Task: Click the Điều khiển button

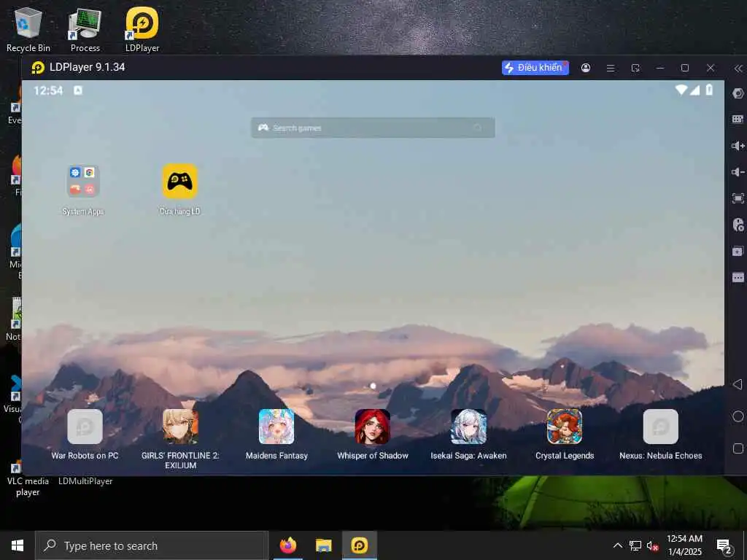Action: pos(535,68)
